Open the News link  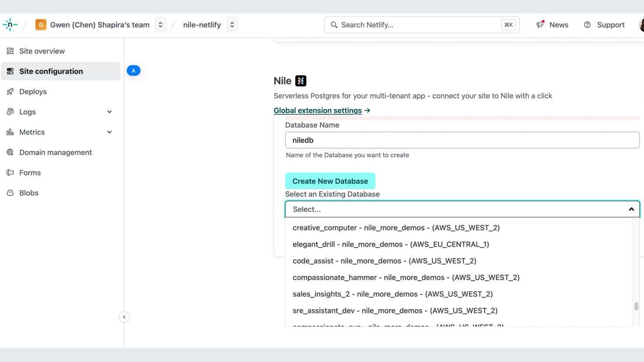(x=559, y=25)
